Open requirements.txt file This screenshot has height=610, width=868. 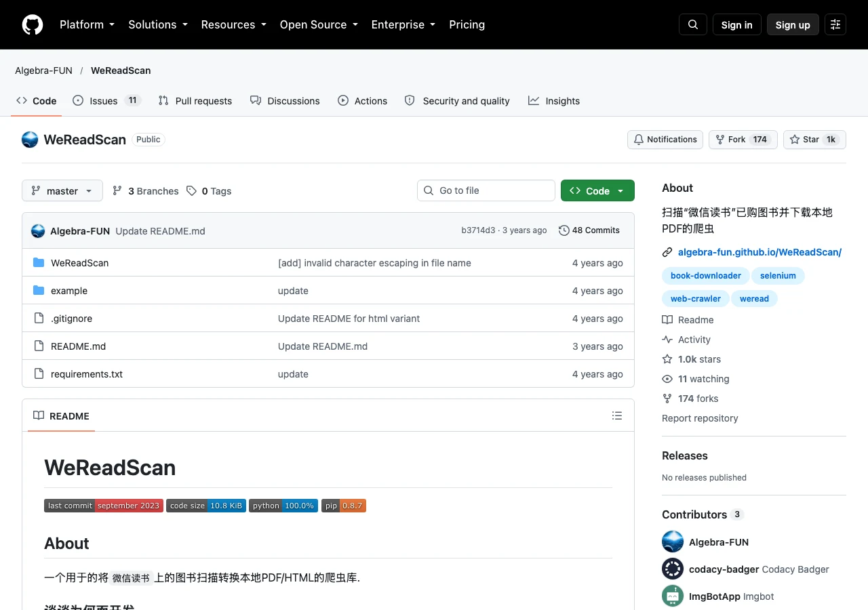point(87,374)
